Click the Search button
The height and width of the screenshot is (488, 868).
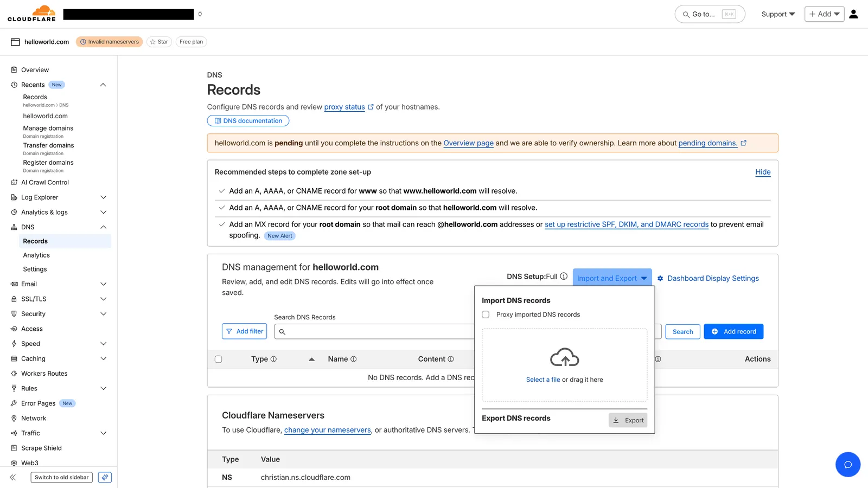tap(682, 332)
